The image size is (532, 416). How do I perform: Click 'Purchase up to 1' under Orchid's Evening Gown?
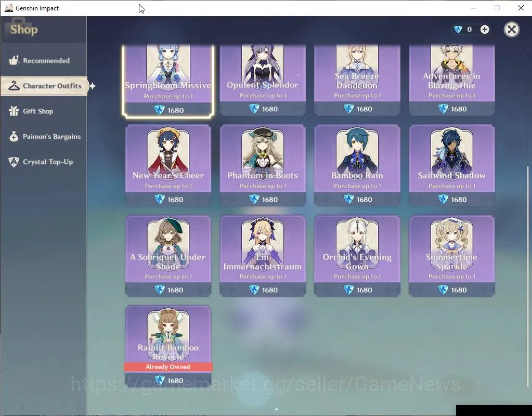[357, 277]
